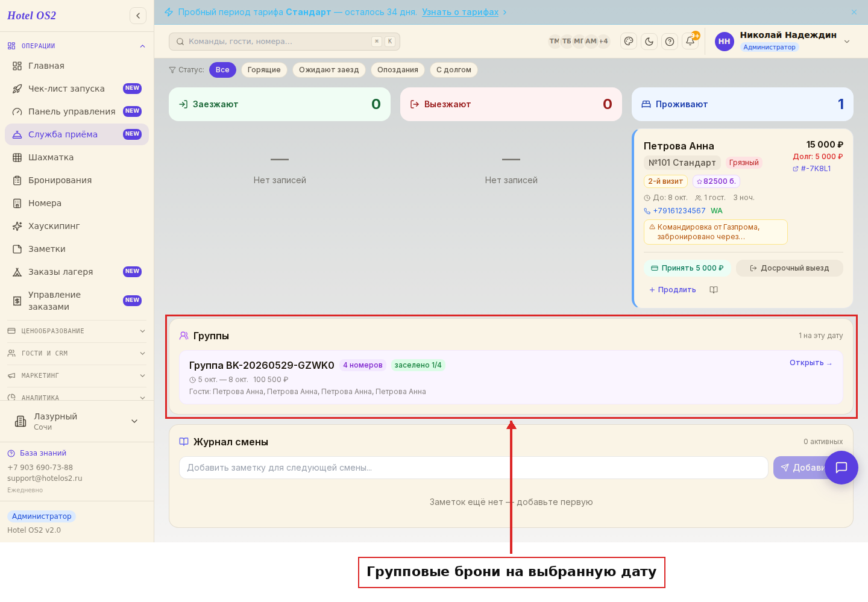868x602 pixels.
Task: Select Служба приёма in sidebar
Action: tap(77, 134)
